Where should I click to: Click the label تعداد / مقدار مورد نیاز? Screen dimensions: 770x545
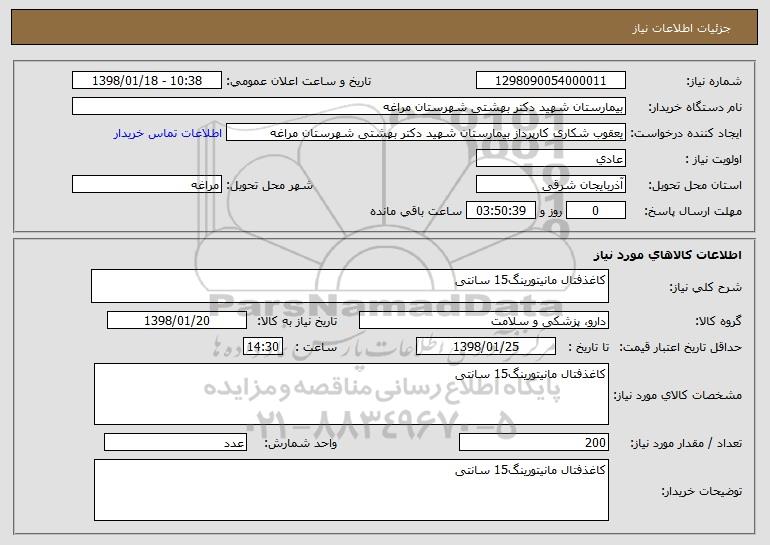686,443
